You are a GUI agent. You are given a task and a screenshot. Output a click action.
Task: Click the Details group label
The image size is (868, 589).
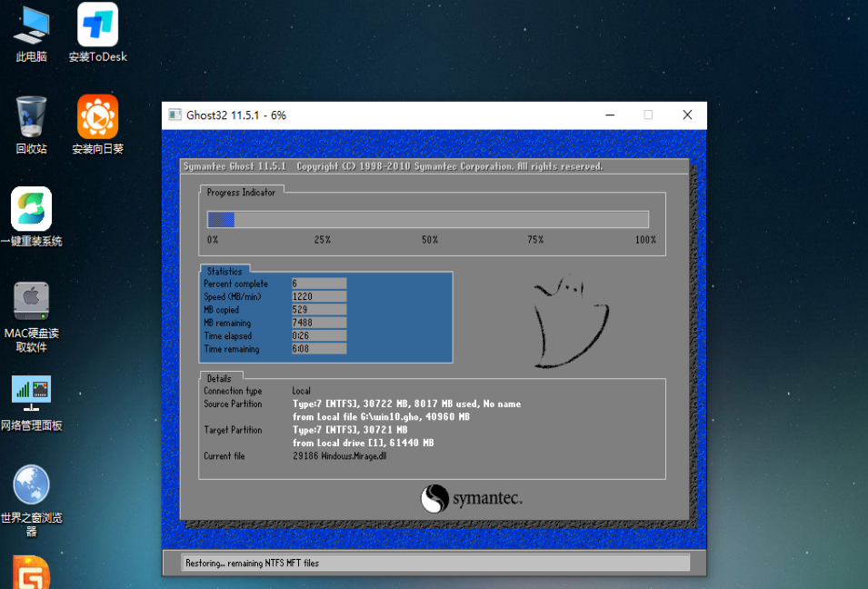point(219,379)
